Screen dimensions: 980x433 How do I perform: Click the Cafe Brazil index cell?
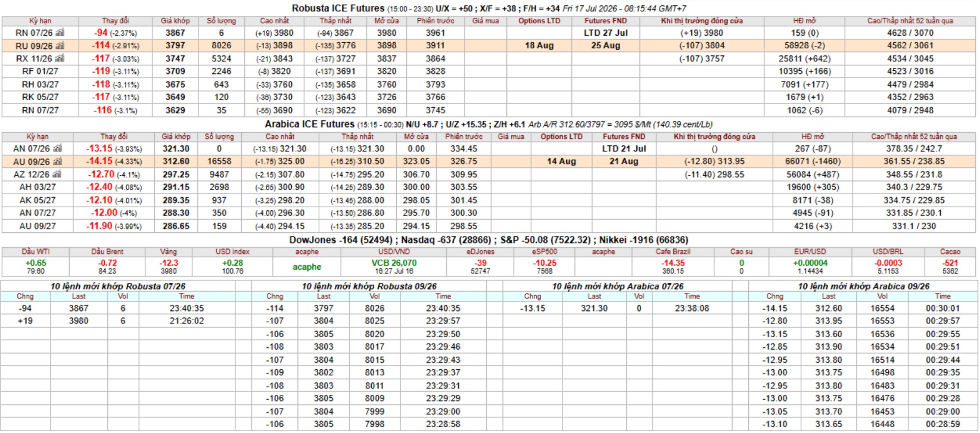(673, 263)
